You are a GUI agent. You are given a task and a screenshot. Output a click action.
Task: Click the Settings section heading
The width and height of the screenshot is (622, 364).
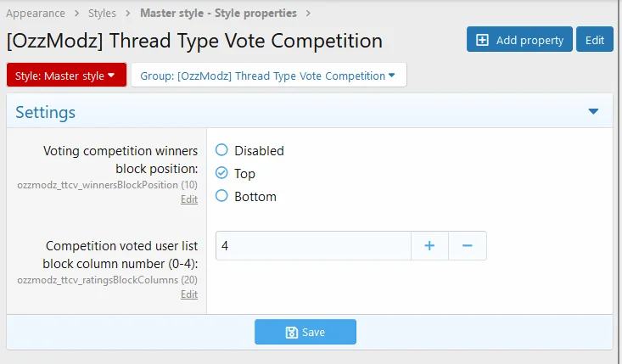click(x=46, y=112)
